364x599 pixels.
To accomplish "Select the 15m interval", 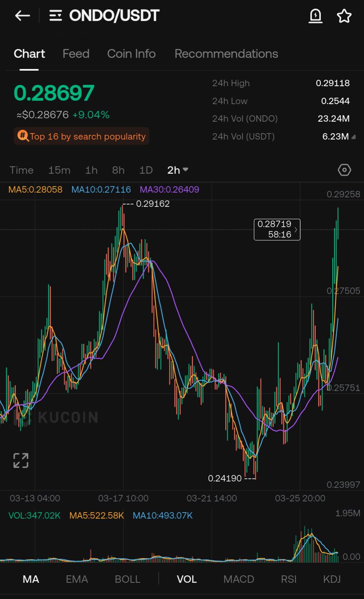I will (59, 170).
